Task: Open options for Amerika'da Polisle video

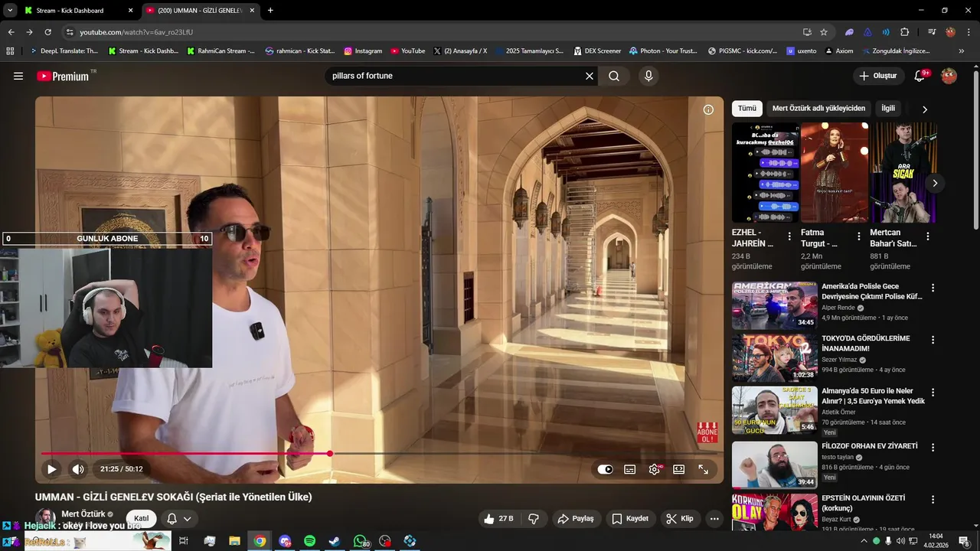Action: pos(933,288)
